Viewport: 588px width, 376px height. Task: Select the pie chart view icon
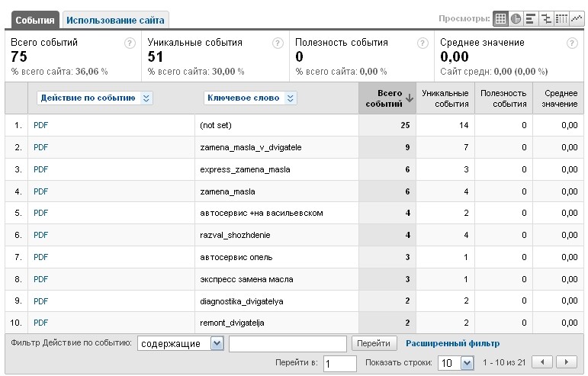pyautogui.click(x=516, y=18)
